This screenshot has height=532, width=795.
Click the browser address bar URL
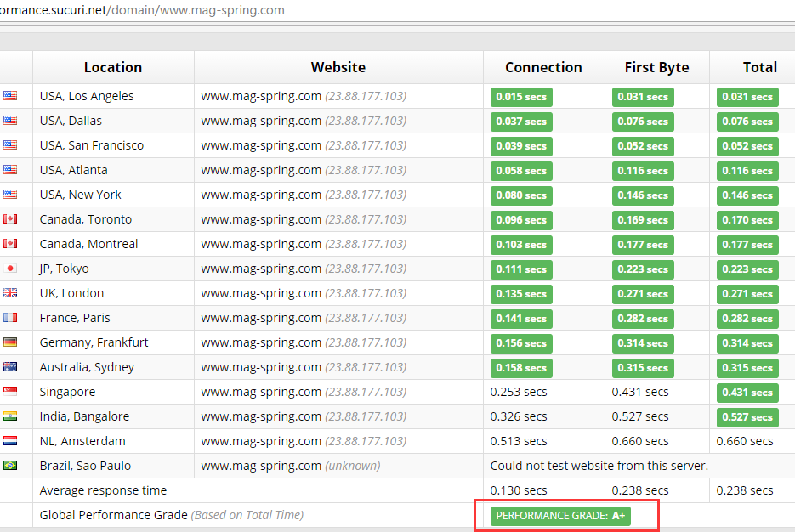point(142,10)
